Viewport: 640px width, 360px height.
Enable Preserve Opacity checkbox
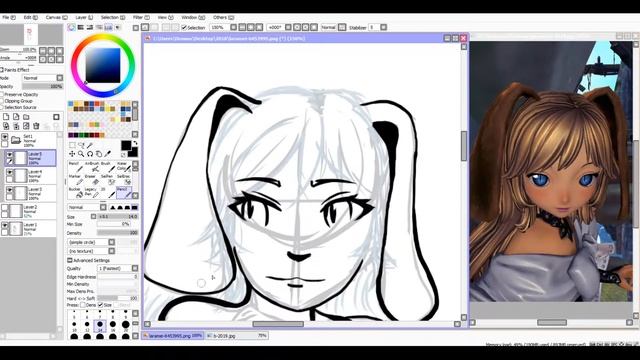[2, 95]
